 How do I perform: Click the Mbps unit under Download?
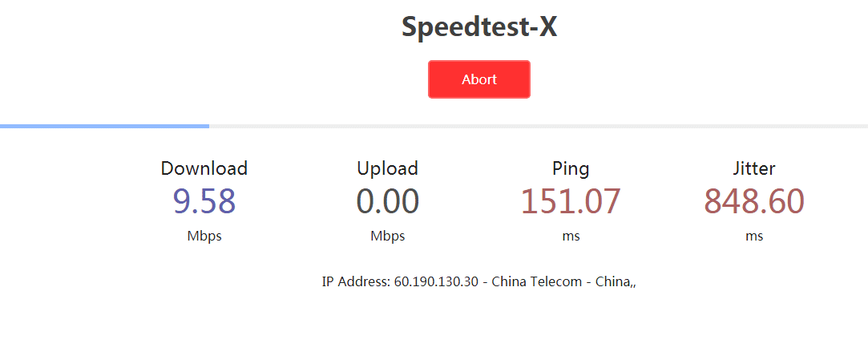pos(204,237)
